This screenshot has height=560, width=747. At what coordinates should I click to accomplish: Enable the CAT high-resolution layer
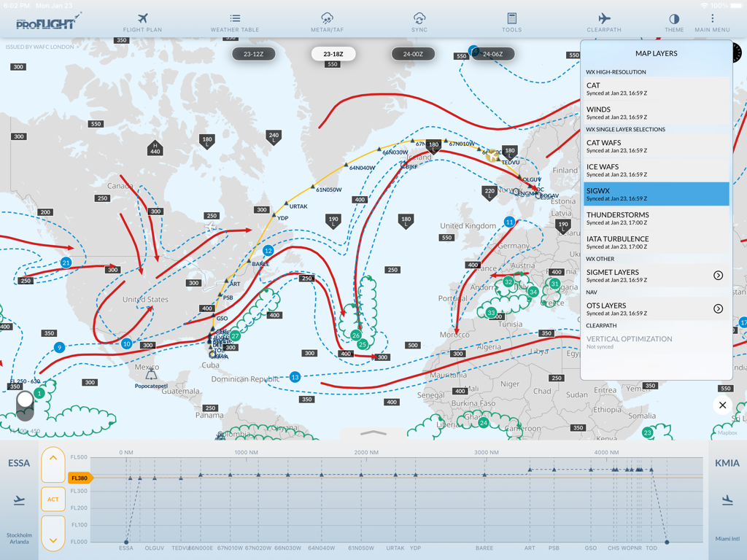tap(655, 87)
